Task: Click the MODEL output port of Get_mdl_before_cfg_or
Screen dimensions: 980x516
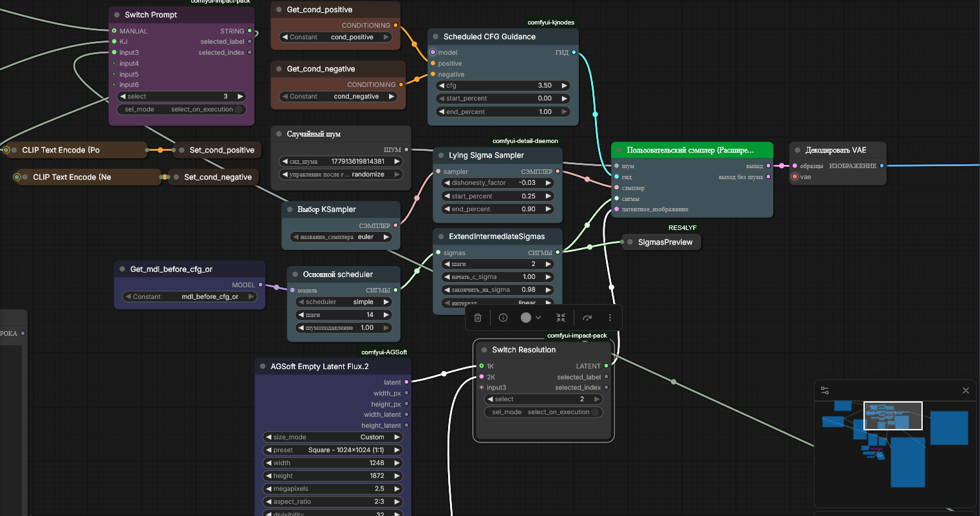Action: [260, 285]
